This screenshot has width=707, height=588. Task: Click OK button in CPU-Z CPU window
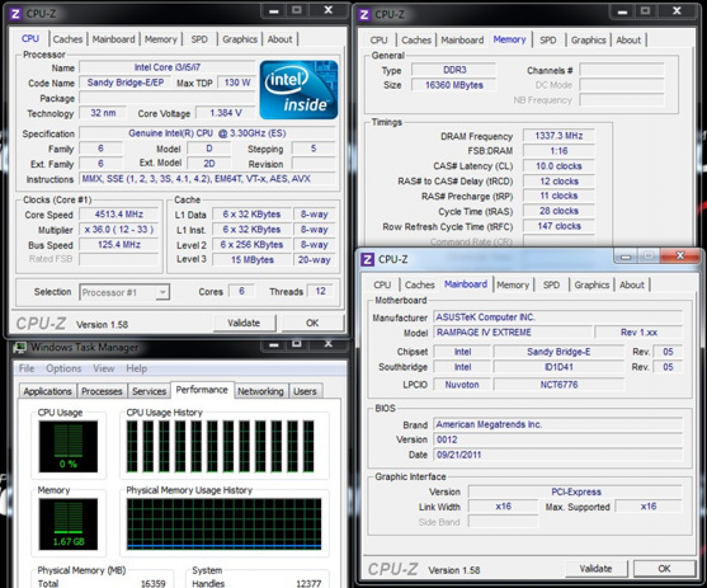point(312,323)
